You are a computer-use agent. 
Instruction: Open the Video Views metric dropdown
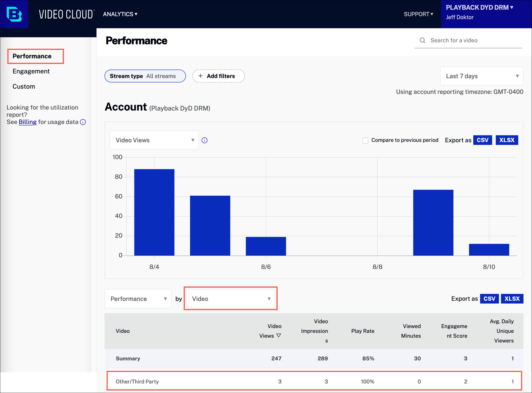click(154, 140)
